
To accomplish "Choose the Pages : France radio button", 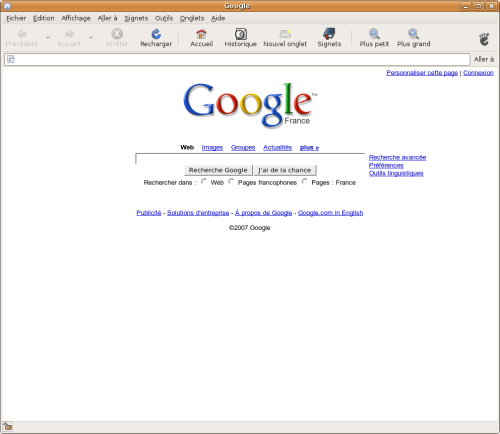I will pyautogui.click(x=305, y=181).
